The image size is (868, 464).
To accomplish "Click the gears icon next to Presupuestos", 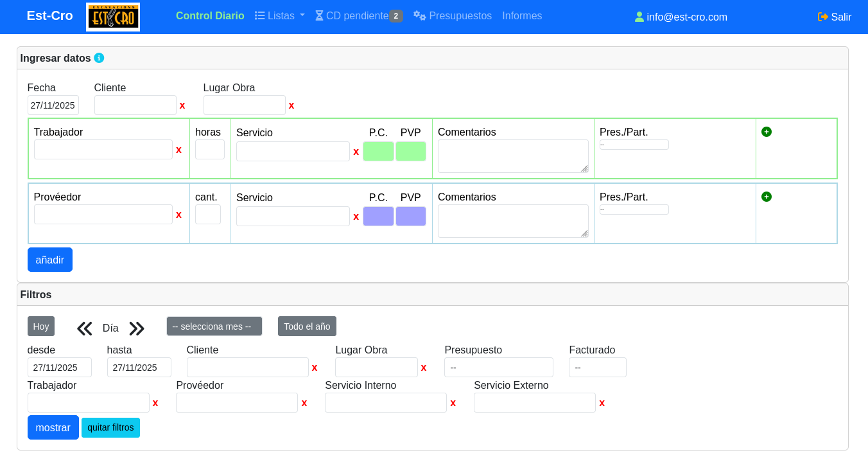I will pyautogui.click(x=419, y=15).
